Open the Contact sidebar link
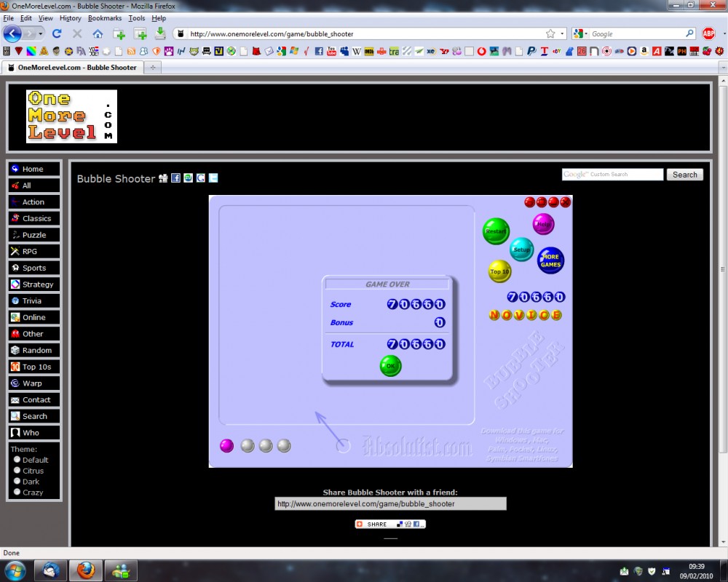Viewport: 728px width, 582px height. click(x=34, y=399)
